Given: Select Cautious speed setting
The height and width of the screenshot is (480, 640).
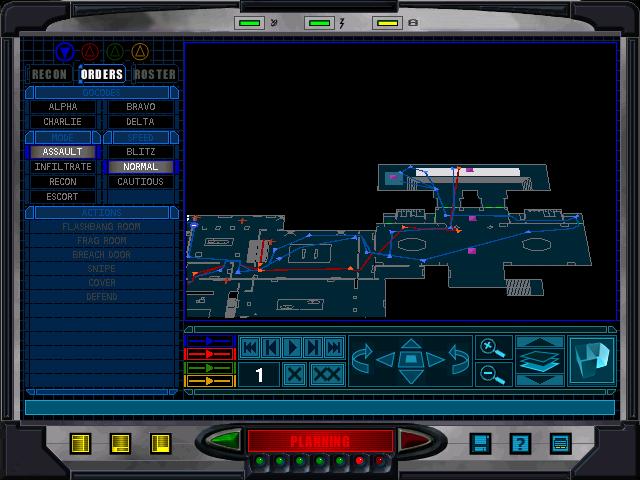Looking at the screenshot, I should point(140,182).
